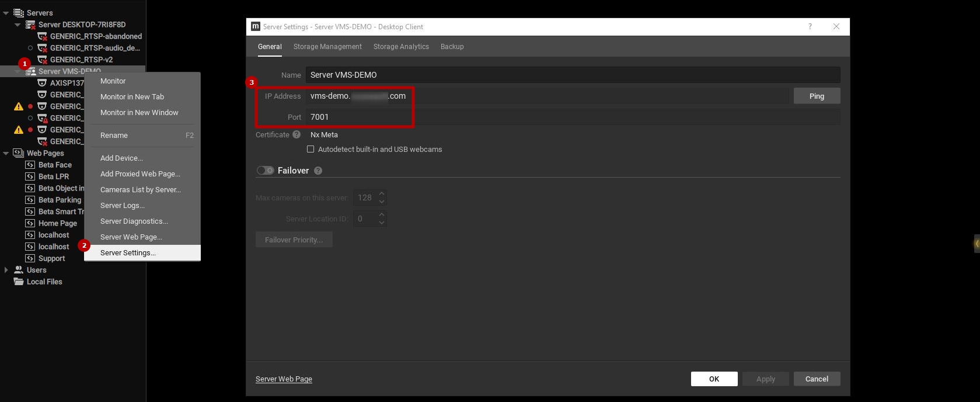The image size is (980, 402).
Task: Click the Apply button
Action: pos(766,379)
